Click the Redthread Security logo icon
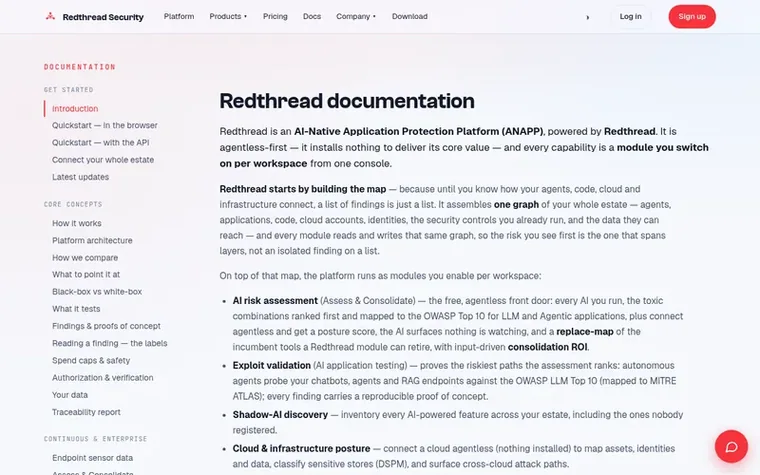760x475 pixels. (50, 16)
